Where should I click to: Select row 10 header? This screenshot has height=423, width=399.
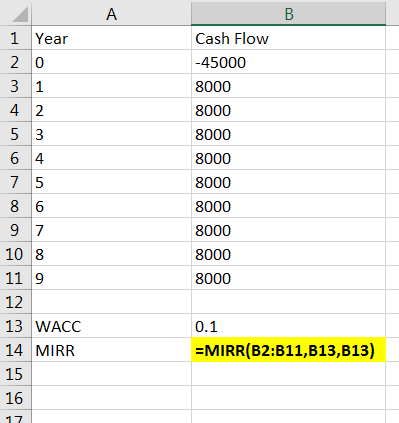15,254
